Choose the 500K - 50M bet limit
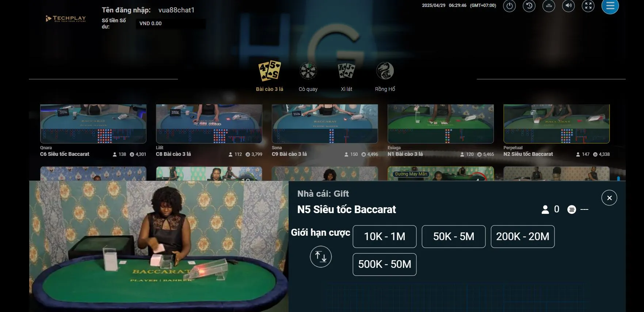644x312 pixels. click(385, 264)
